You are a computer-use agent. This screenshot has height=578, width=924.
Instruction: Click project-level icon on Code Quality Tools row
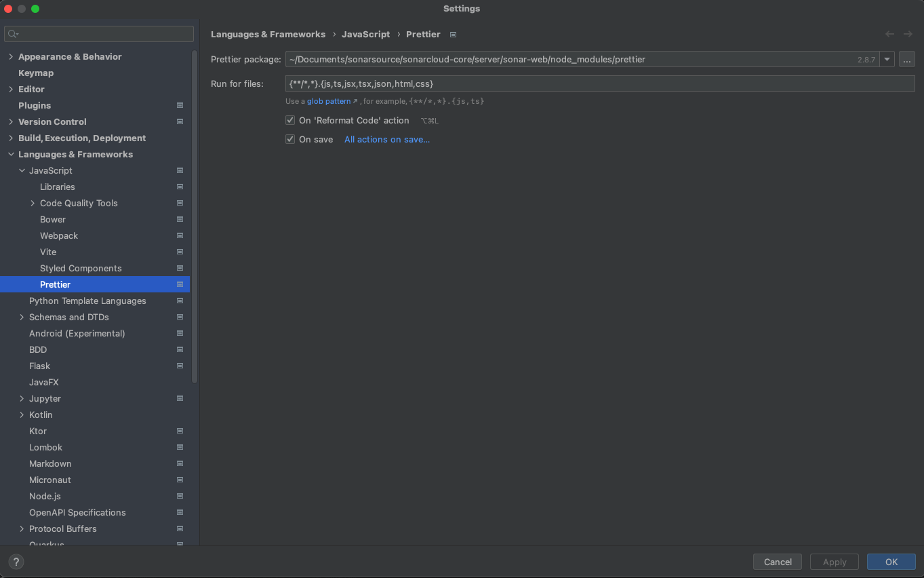[180, 203]
